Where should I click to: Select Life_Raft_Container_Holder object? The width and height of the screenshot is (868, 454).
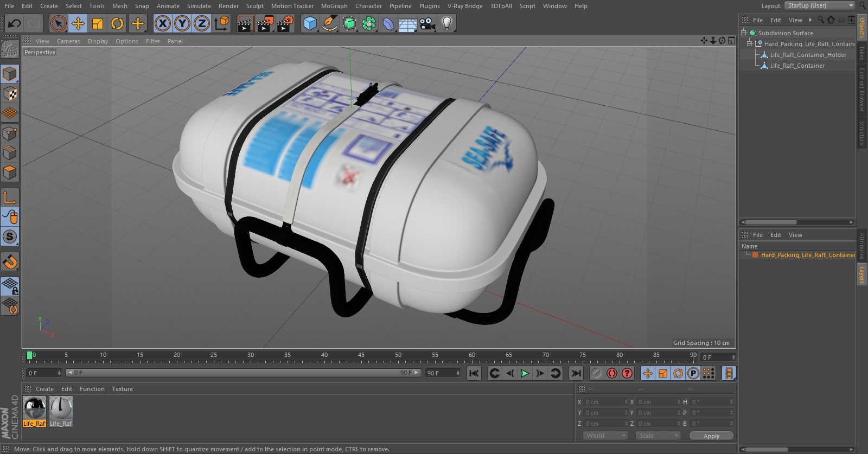808,55
